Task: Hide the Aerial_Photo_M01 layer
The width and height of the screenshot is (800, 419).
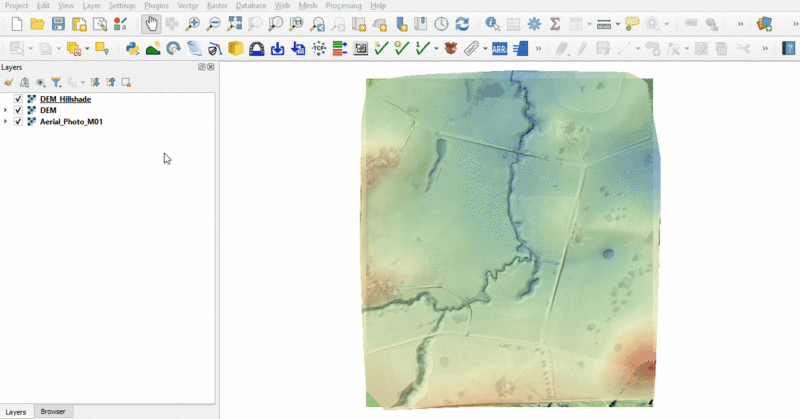Action: [x=18, y=121]
